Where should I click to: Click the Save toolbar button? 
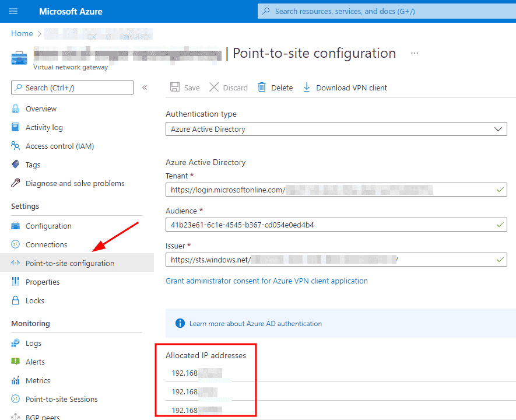(x=185, y=87)
